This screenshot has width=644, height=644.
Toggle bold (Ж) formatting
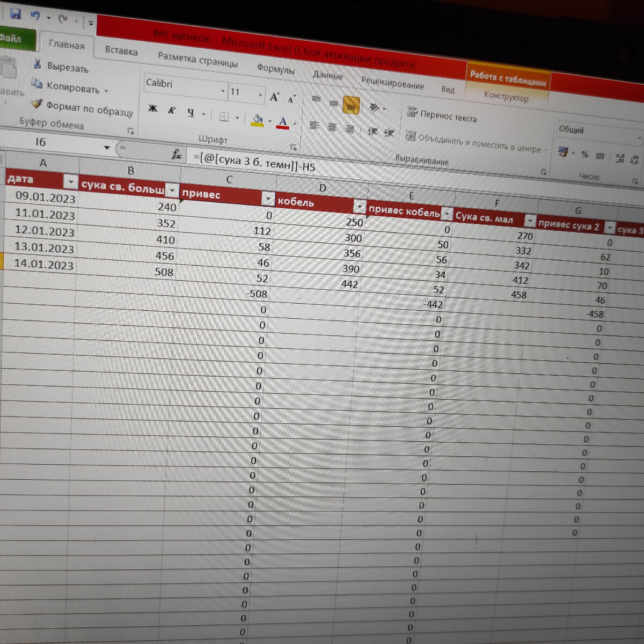(153, 109)
